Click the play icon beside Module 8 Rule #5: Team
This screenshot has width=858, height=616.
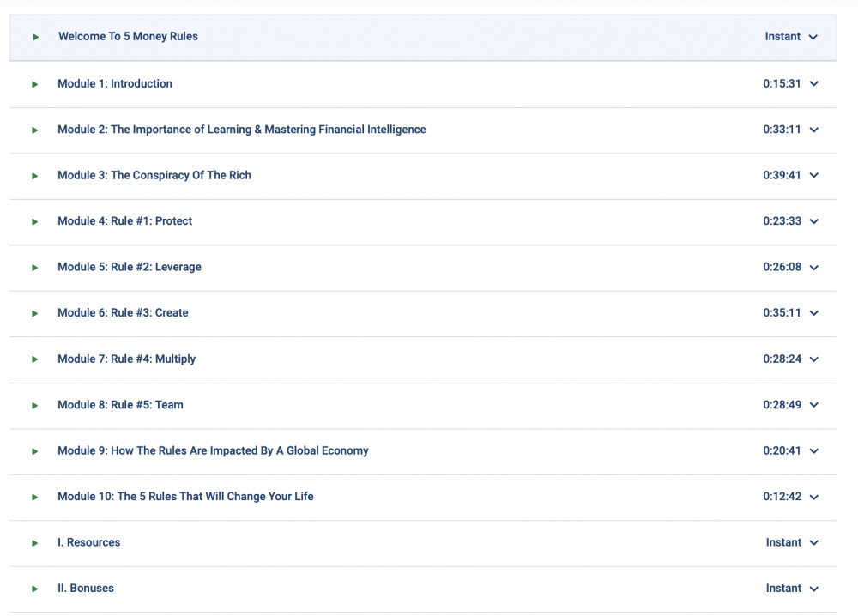tap(35, 406)
